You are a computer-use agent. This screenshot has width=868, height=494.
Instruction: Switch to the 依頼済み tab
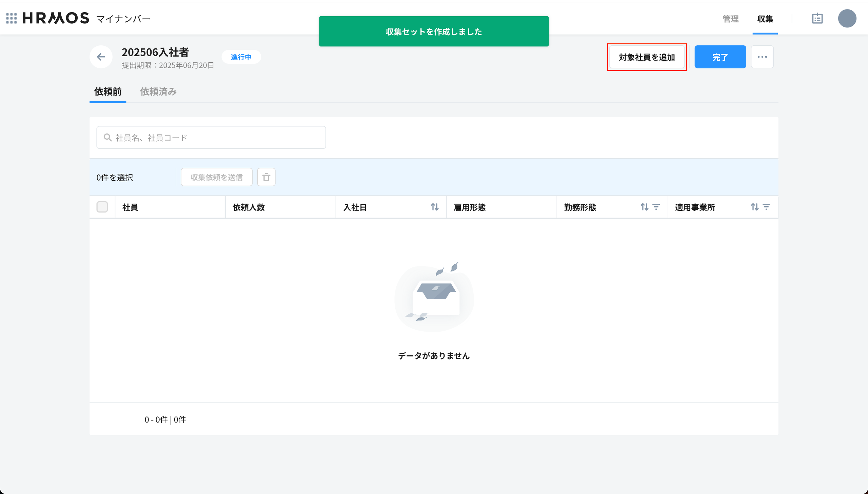coord(158,91)
